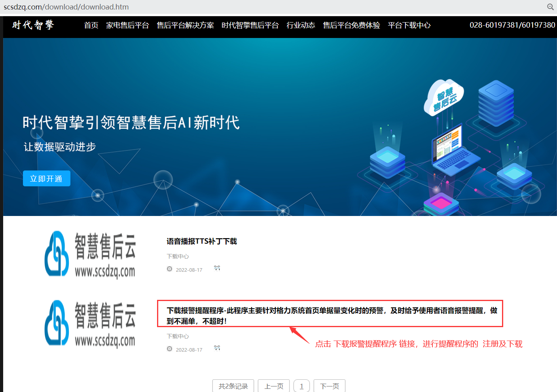The image size is (557, 392).
Task: Navigate to 平台下载中心 menu item
Action: [x=409, y=25]
